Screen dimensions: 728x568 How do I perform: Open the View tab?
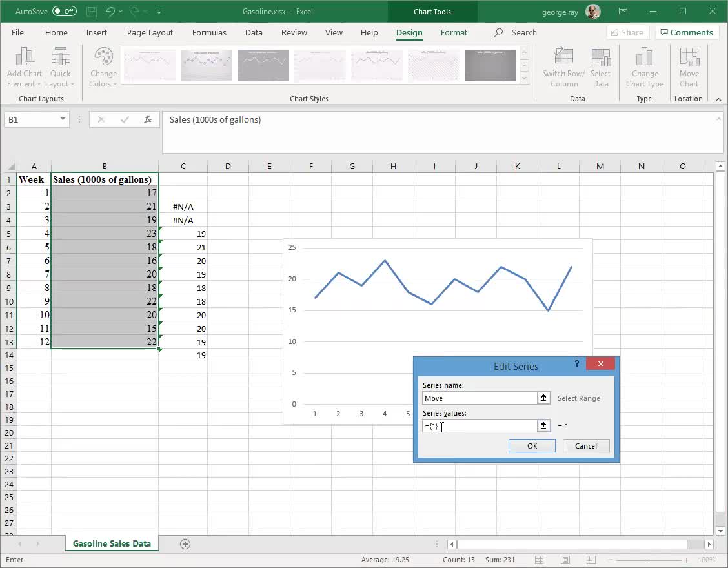coord(334,32)
